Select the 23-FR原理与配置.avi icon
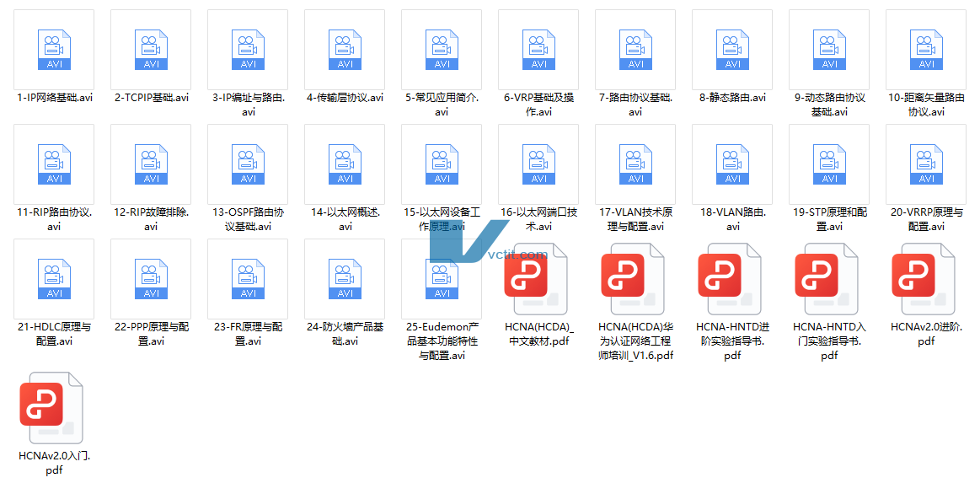The height and width of the screenshot is (483, 980). pyautogui.click(x=248, y=279)
